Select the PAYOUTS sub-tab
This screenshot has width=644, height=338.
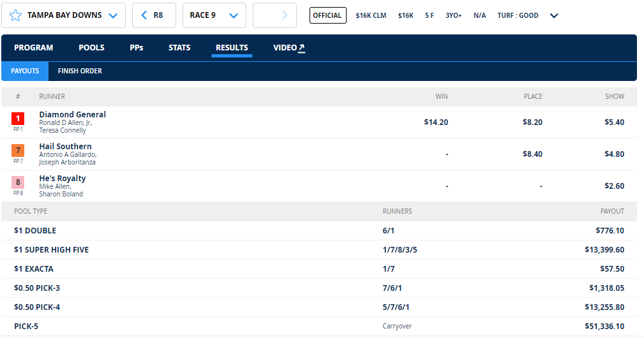[x=25, y=71]
